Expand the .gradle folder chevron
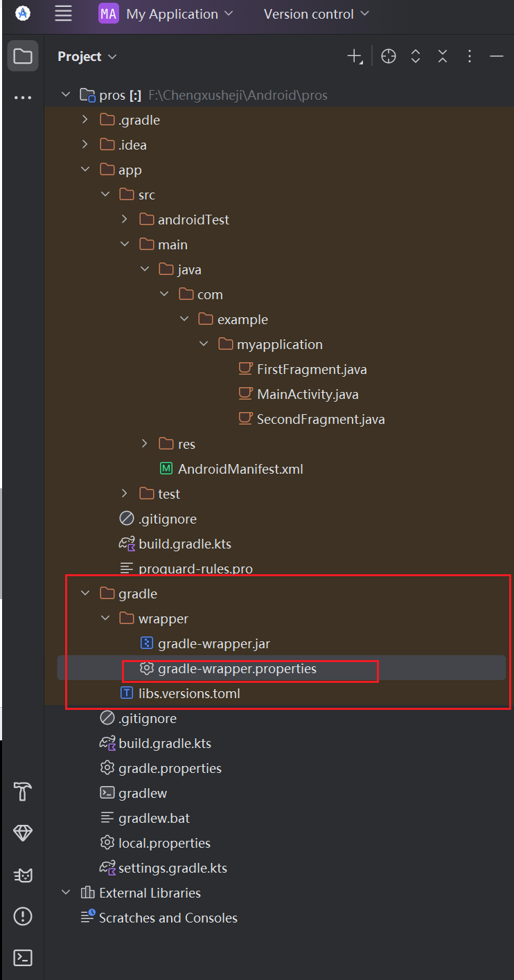 tap(85, 120)
